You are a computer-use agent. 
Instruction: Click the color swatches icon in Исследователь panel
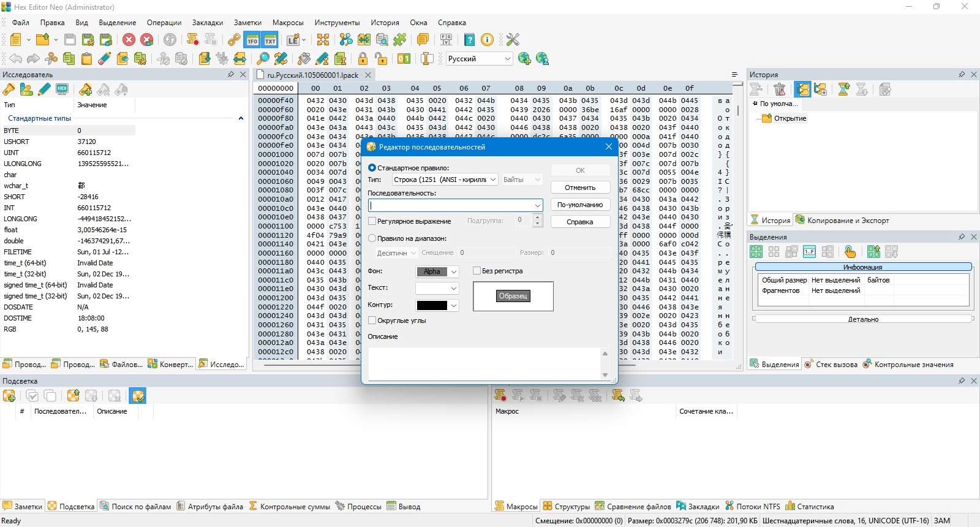(x=26, y=89)
